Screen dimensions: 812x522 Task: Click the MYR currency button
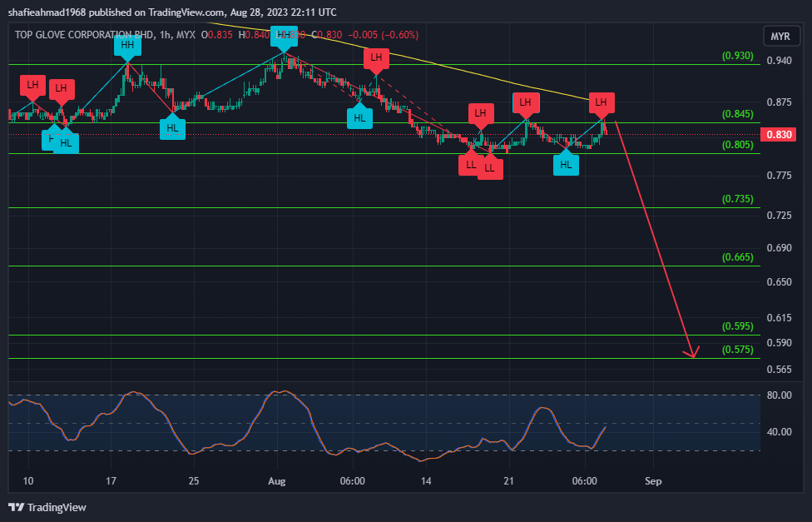tap(780, 37)
